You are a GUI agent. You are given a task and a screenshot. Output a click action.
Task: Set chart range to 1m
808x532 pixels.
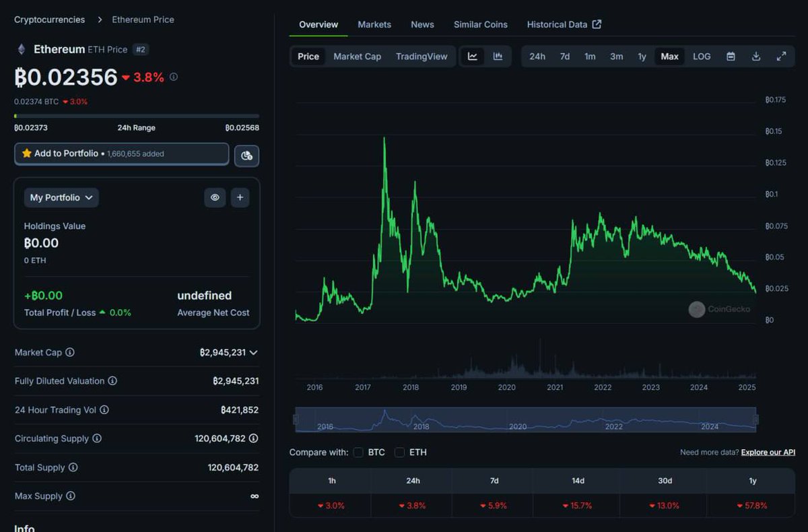click(590, 57)
